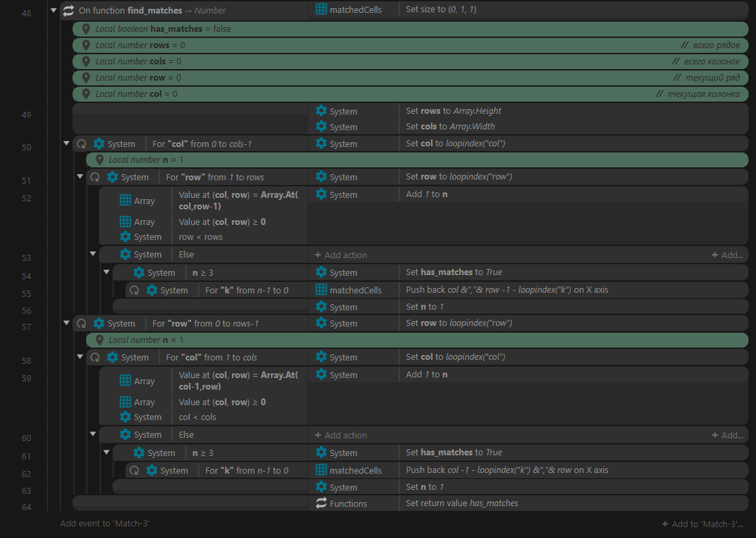Screen dimensions: 756x538
Task: Collapse the Else event on line 60
Action: click(x=93, y=434)
